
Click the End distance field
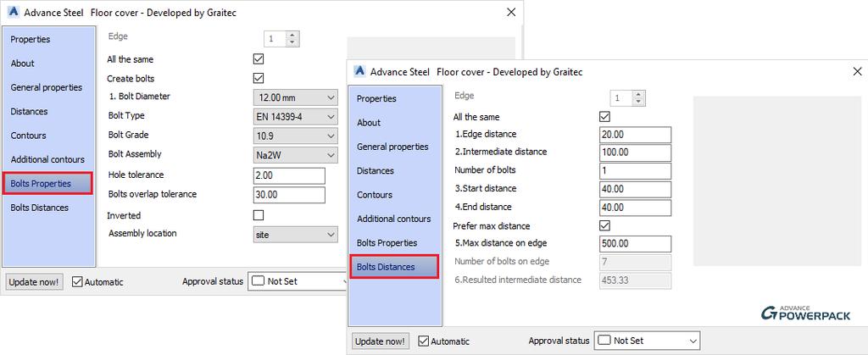(x=636, y=208)
